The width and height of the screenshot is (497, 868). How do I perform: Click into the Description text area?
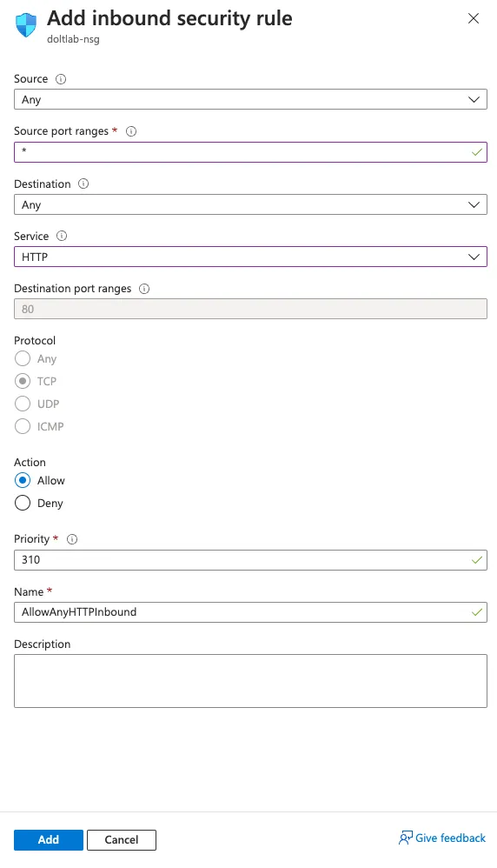coord(250,681)
